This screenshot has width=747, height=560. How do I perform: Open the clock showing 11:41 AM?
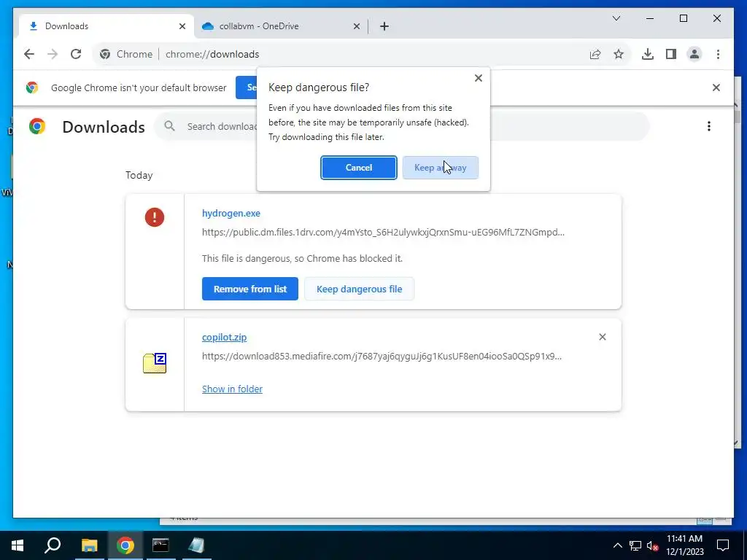click(684, 545)
